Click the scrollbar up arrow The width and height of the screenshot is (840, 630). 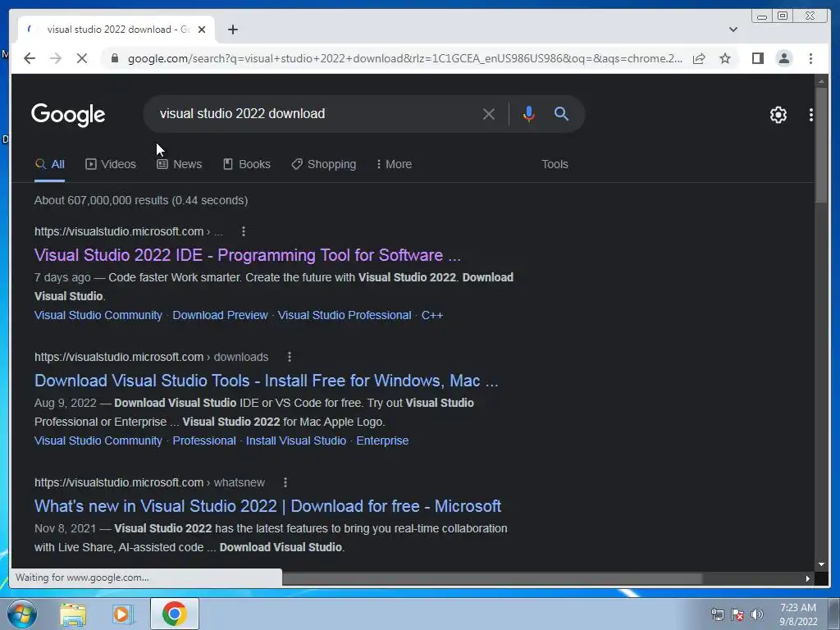click(821, 81)
